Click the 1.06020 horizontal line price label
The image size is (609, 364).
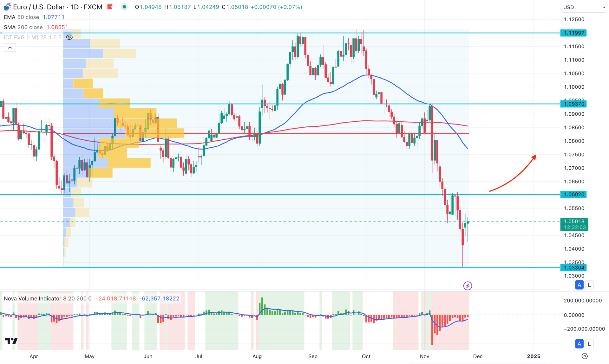573,195
